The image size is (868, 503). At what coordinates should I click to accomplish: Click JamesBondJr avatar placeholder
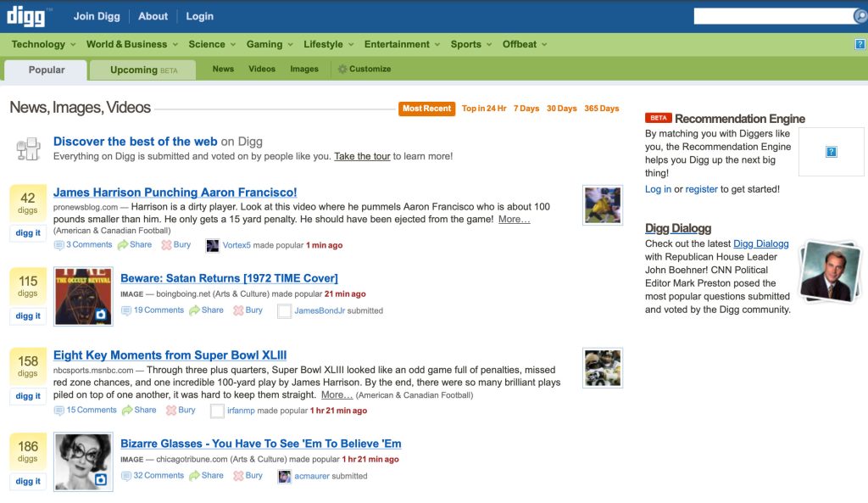pos(284,310)
